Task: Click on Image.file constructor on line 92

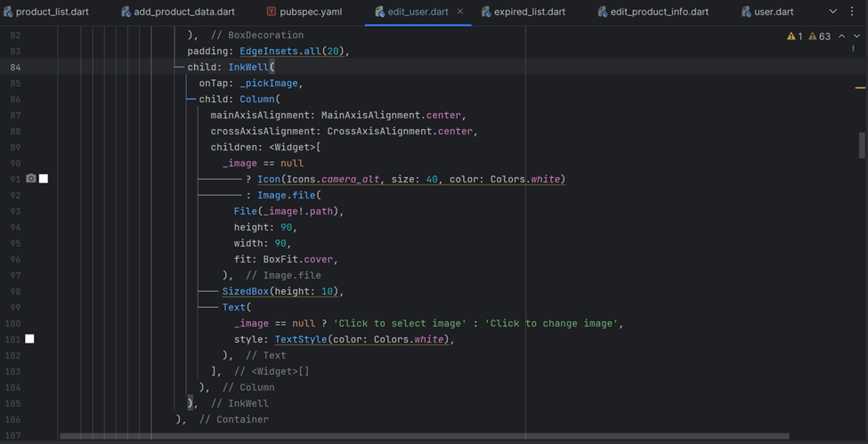Action: 286,196
